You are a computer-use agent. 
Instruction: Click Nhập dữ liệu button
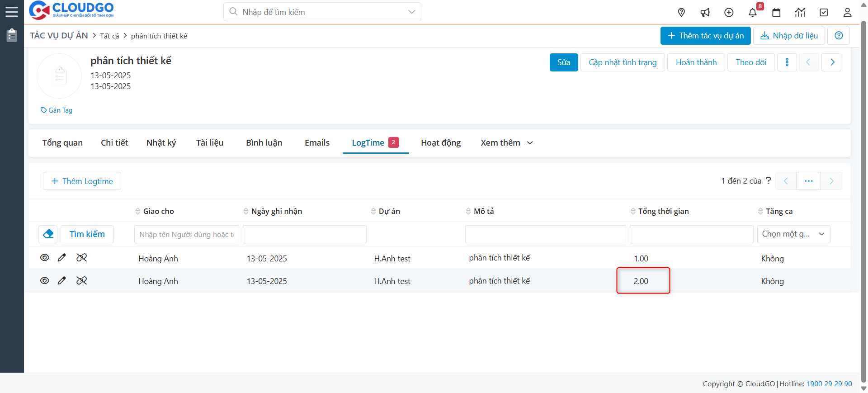point(789,36)
